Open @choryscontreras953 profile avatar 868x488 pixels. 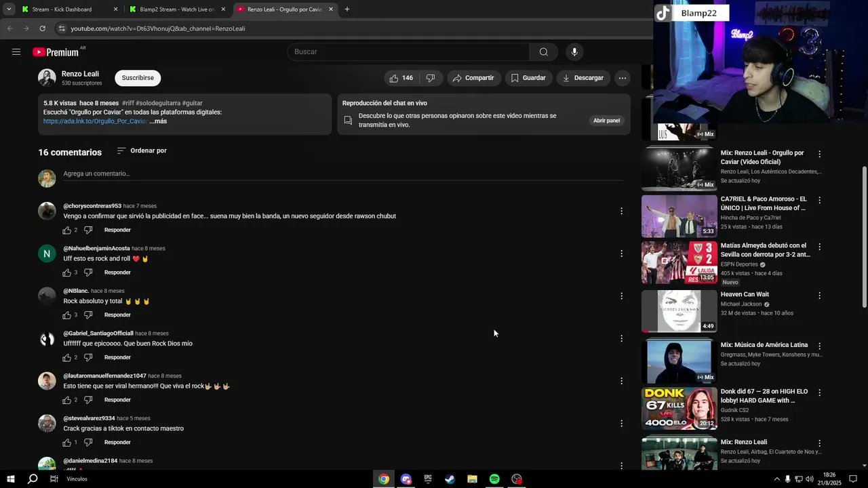47,211
